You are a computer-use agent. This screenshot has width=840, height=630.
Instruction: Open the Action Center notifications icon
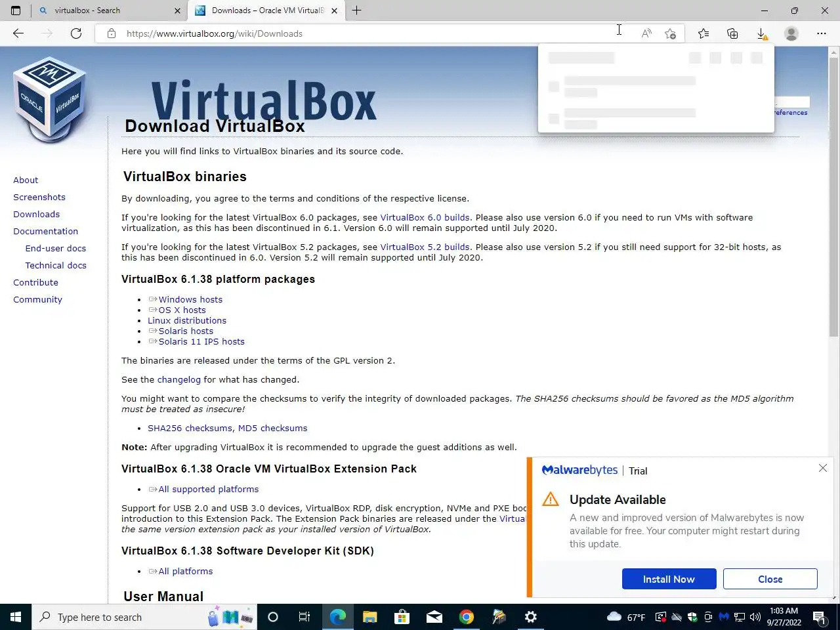(820, 617)
